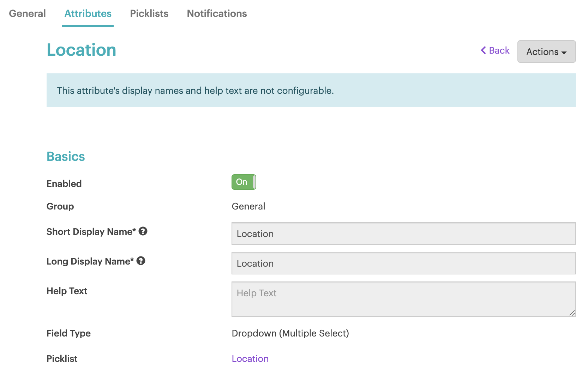
Task: Open the Short Display Name help icon
Action: pyautogui.click(x=143, y=231)
